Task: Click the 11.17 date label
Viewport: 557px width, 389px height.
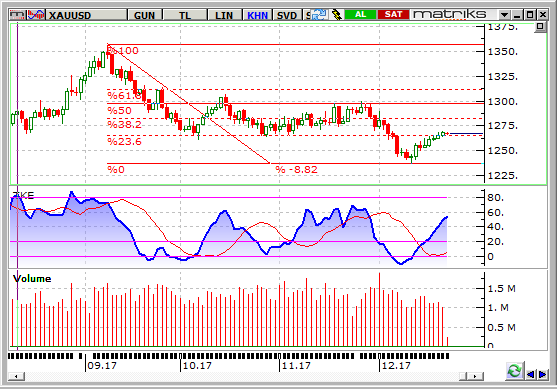Action: [x=296, y=366]
